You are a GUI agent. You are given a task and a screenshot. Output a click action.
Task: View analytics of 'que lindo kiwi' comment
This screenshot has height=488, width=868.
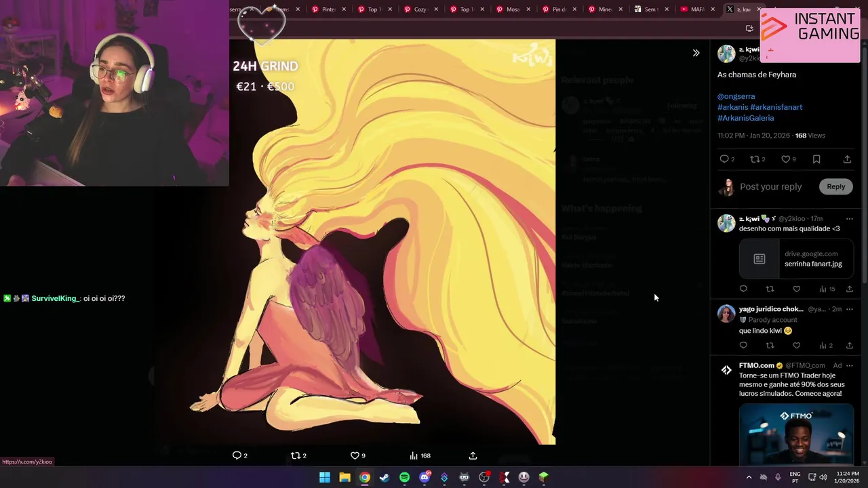tap(826, 346)
